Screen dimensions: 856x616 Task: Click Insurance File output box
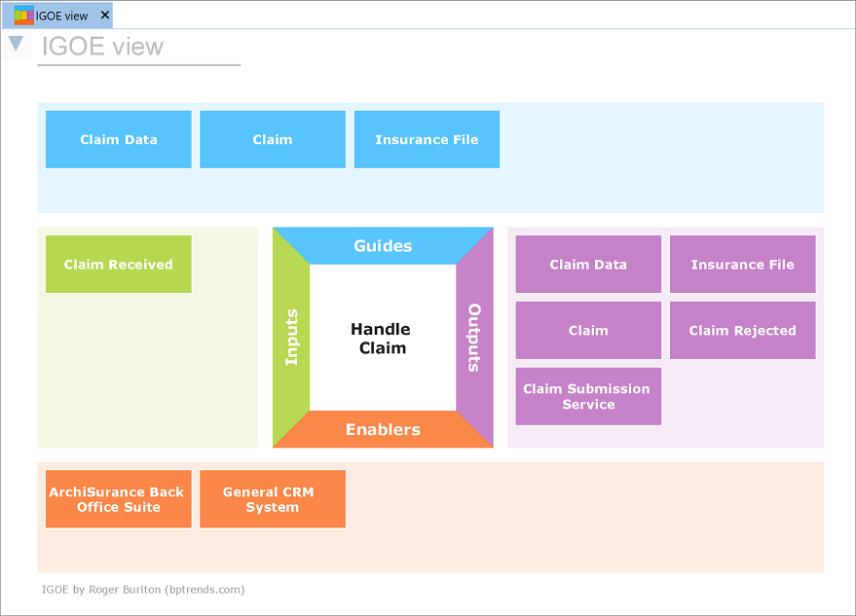(742, 264)
